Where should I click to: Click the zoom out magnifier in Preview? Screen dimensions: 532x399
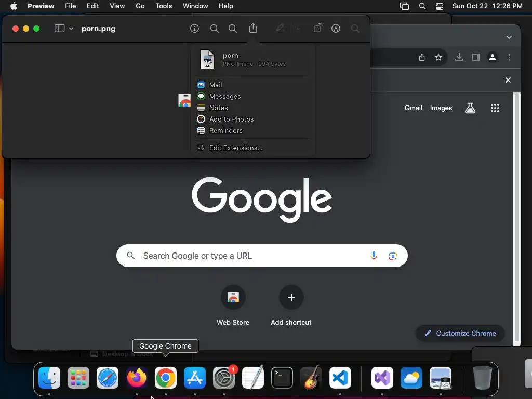215,29
